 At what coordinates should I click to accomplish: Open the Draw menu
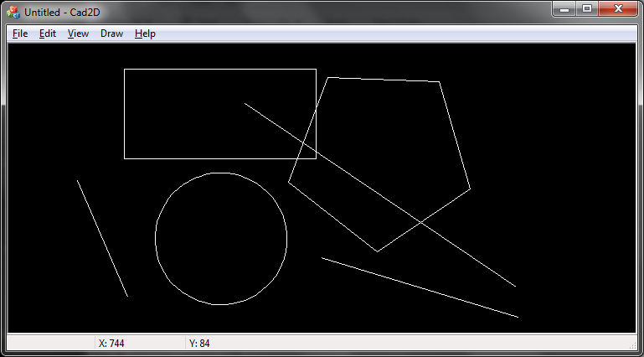[111, 34]
